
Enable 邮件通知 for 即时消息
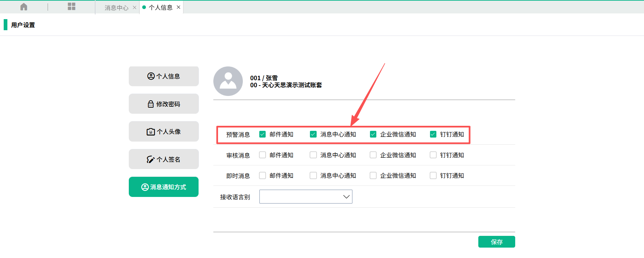pos(263,175)
